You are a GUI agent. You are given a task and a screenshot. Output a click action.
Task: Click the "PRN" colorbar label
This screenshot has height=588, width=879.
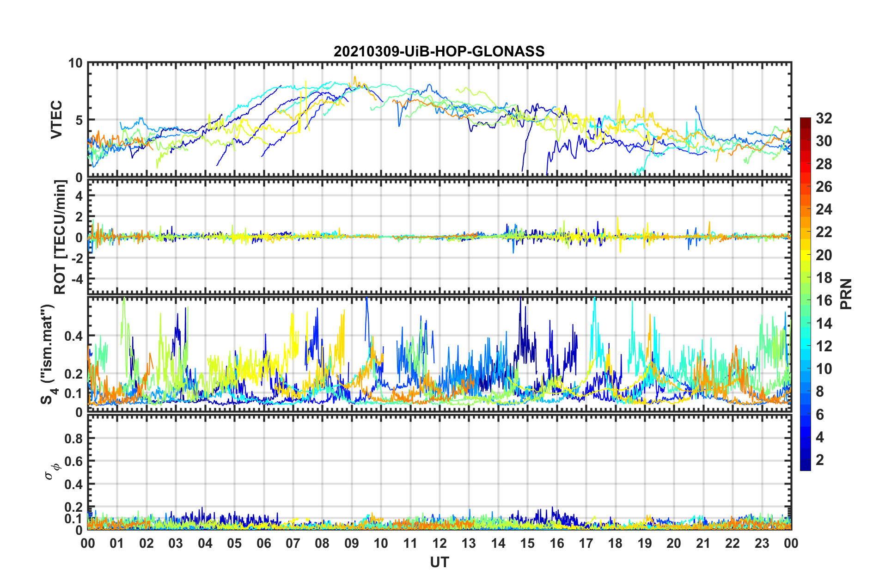pyautogui.click(x=846, y=294)
